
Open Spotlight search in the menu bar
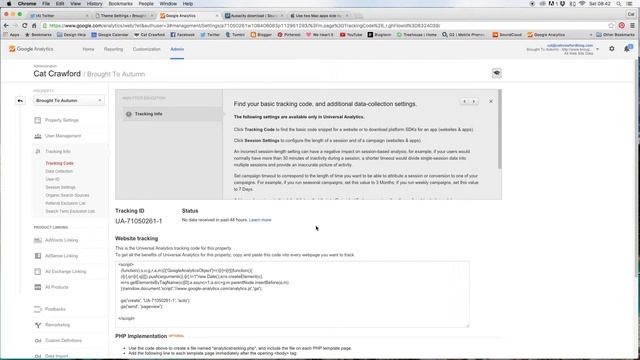[x=619, y=4]
